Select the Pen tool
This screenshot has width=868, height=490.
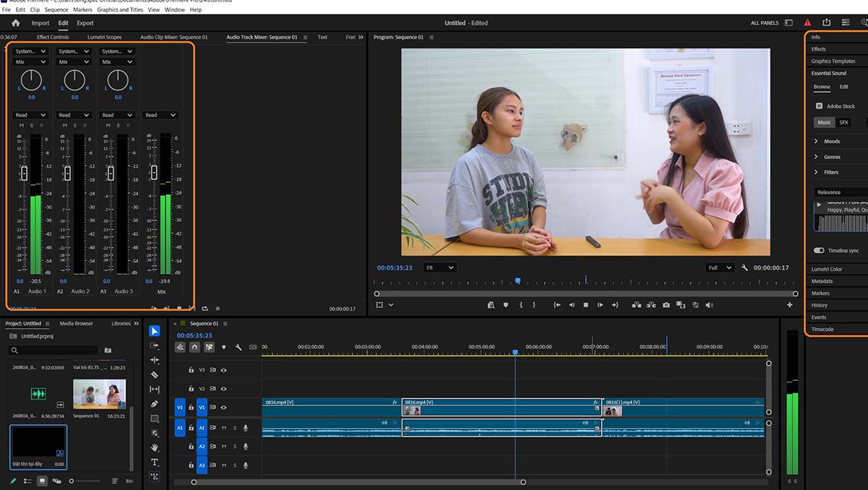coord(155,404)
